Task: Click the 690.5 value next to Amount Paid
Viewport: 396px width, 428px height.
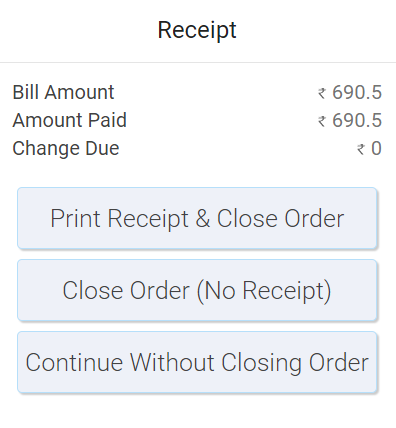Action: click(x=357, y=120)
